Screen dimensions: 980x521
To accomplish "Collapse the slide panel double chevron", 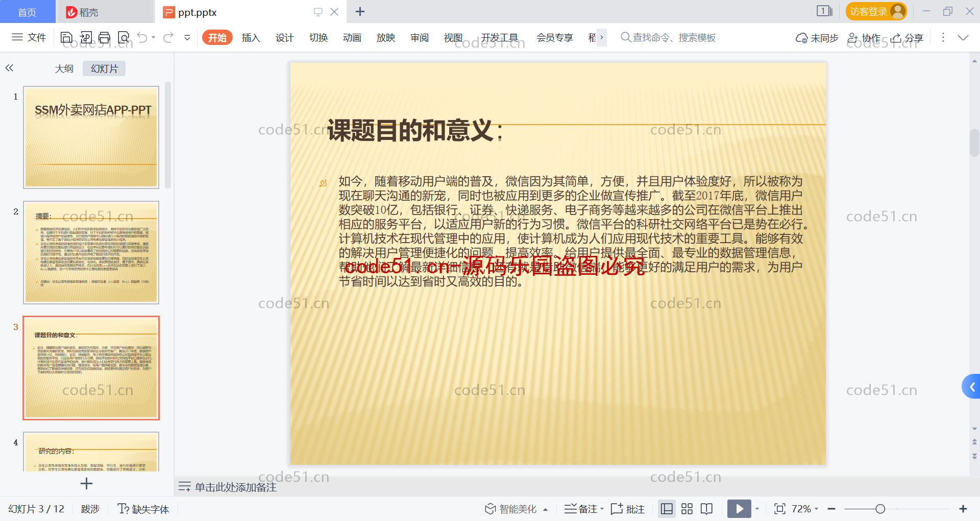I will [9, 68].
